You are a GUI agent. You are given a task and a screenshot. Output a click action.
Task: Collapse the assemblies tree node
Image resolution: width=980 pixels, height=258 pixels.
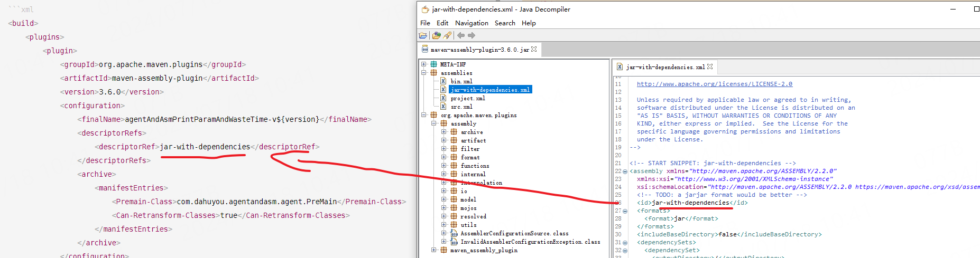[x=424, y=73]
